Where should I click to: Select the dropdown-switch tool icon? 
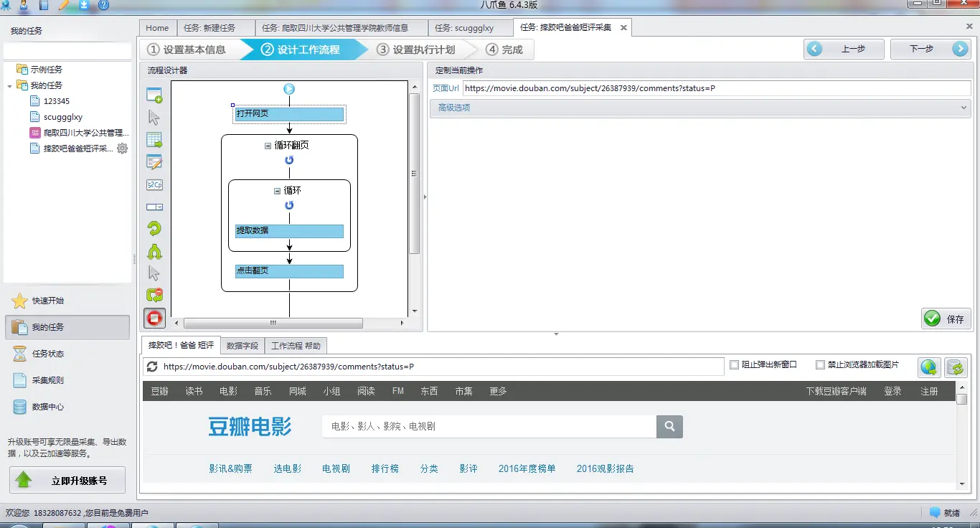154,207
